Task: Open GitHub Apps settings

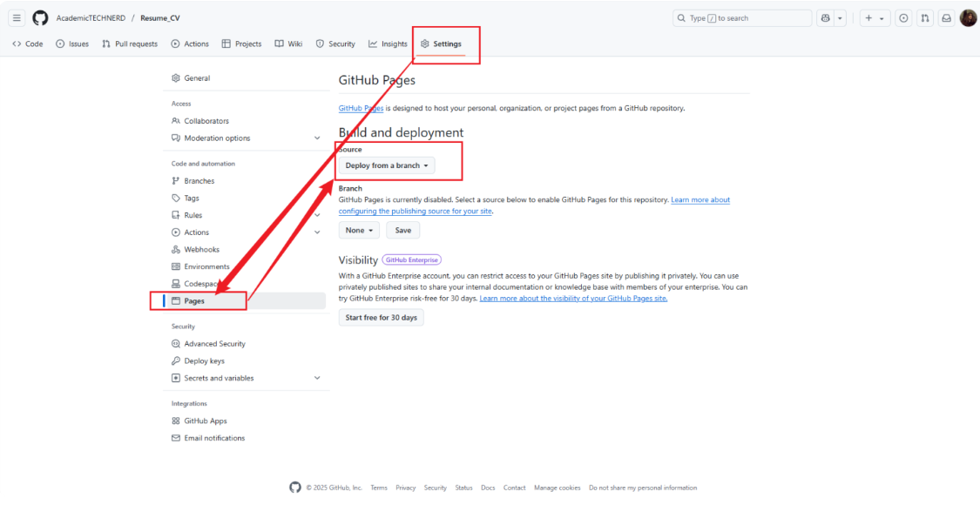Action: (x=205, y=421)
